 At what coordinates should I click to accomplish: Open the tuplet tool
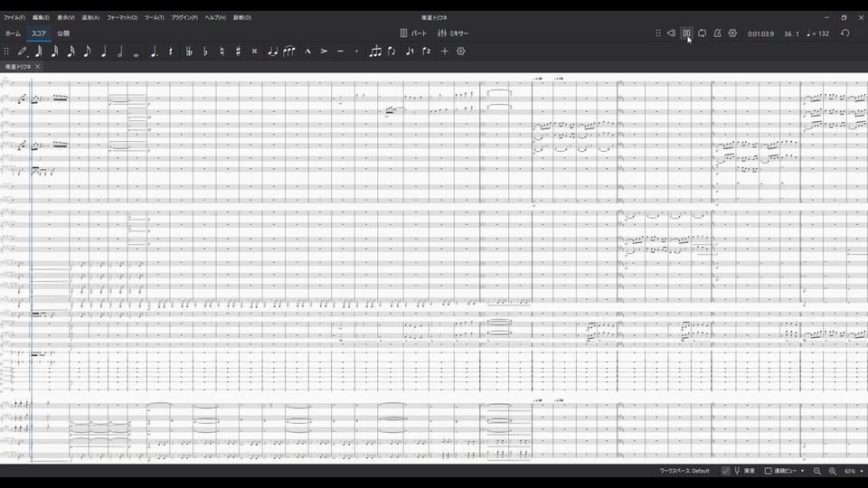375,52
